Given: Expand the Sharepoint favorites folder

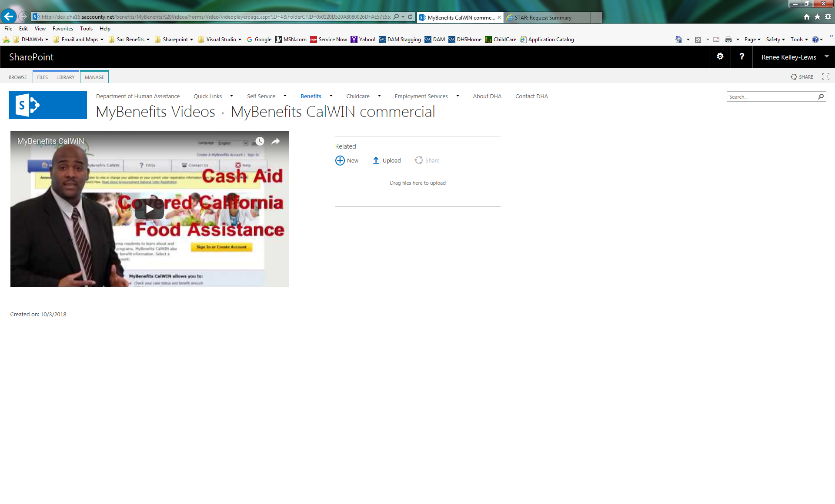Looking at the screenshot, I should (174, 40).
